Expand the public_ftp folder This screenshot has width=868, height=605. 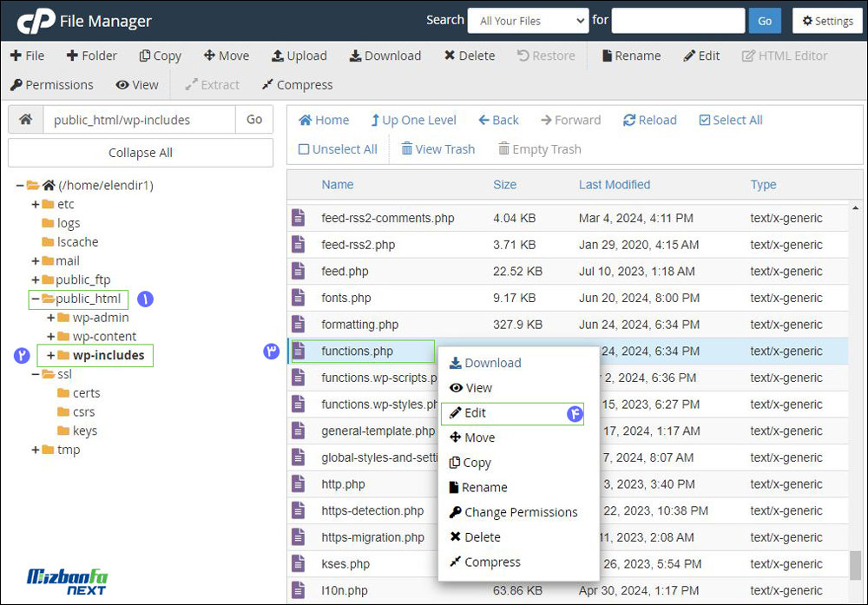(36, 279)
